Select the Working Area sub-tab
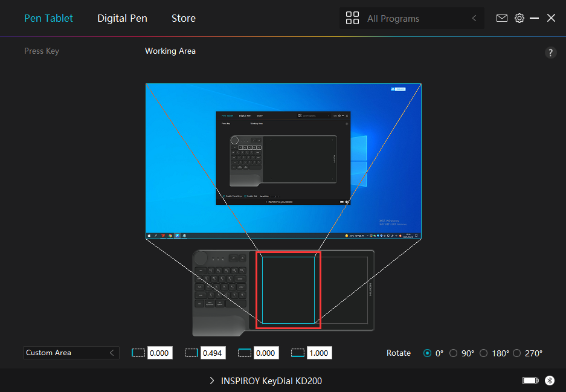Screen dimensions: 566x392 [x=170, y=51]
